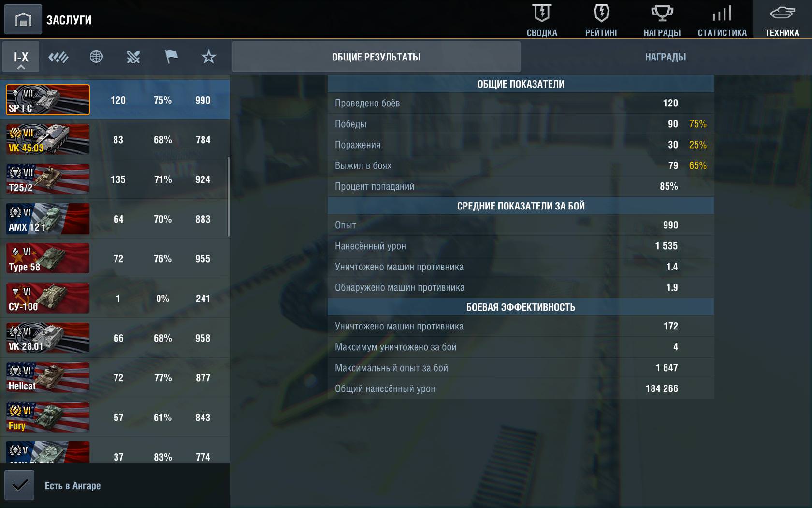Open the Рейтинг rating section
Viewport: 812px width, 508px height.
click(602, 20)
